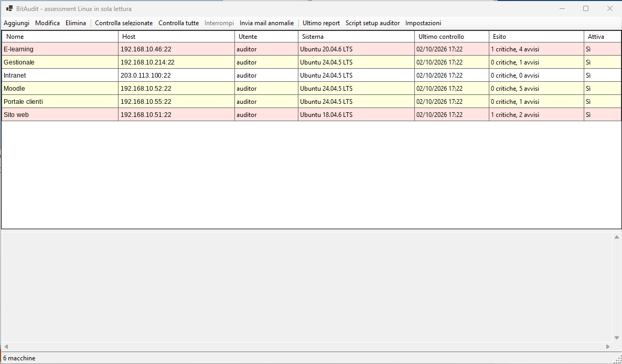622x364 pixels.
Task: Click the Ultimo controllo column header
Action: pos(452,37)
